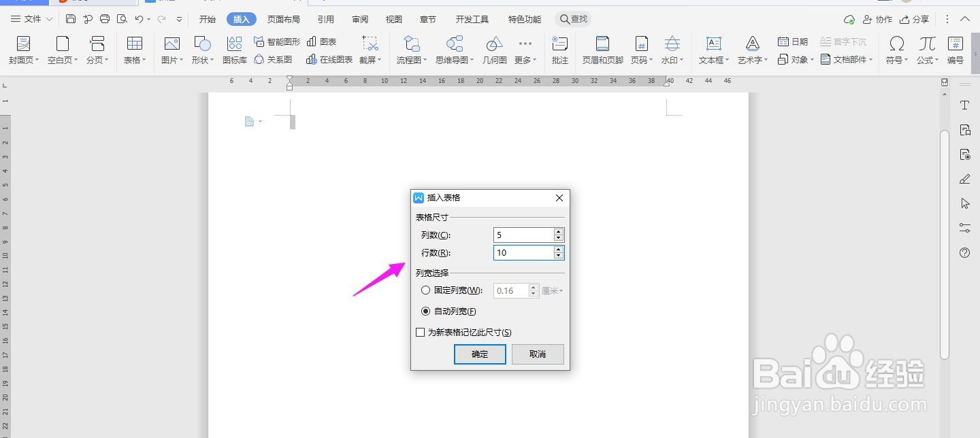Confirm the table with 确定
Viewport: 980px width, 438px height.
pyautogui.click(x=480, y=354)
